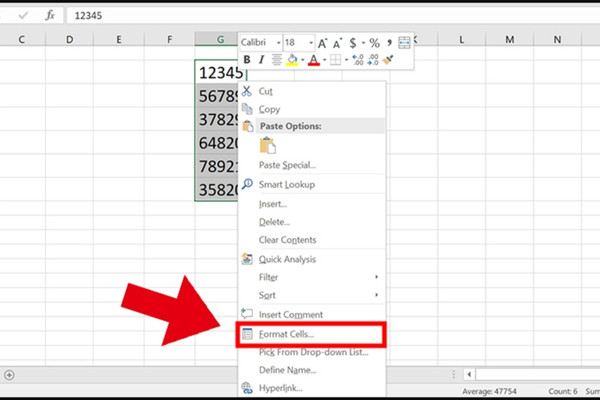Image resolution: width=600 pixels, height=400 pixels.
Task: Open the Calibri font name dropdown
Action: (x=278, y=43)
